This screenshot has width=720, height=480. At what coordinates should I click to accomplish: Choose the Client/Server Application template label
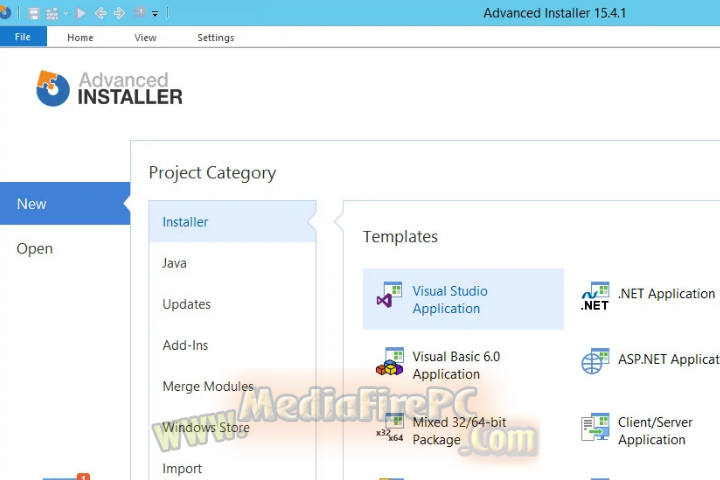pos(655,431)
